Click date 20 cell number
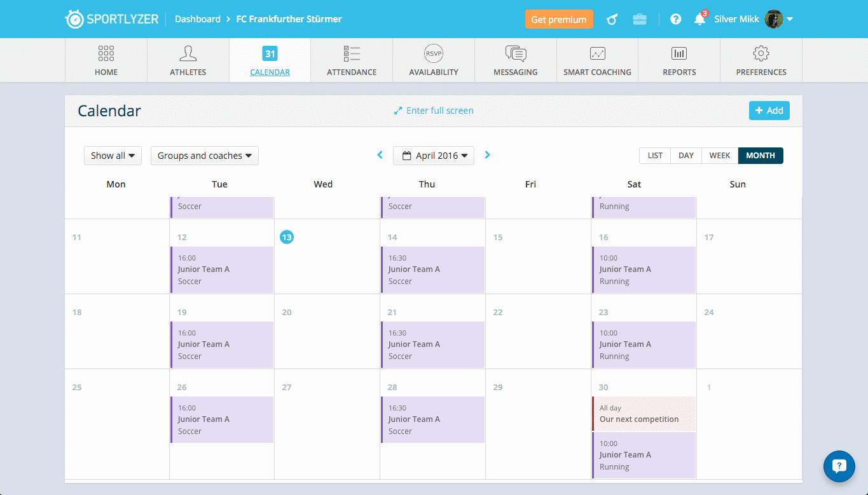This screenshot has width=868, height=495. [x=287, y=312]
